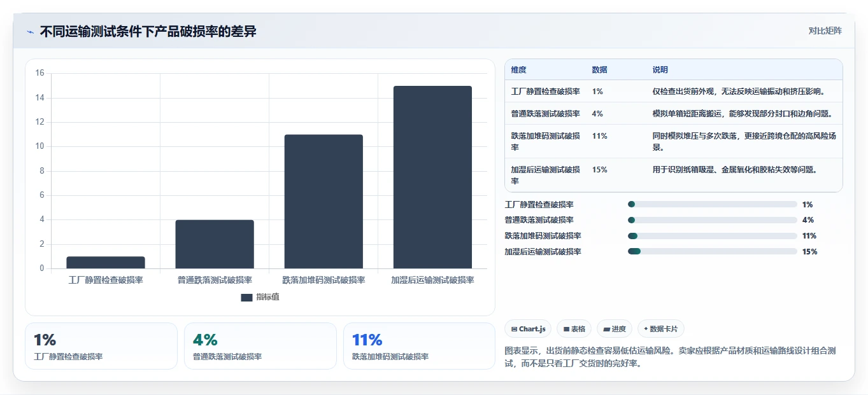Click the progress bar for 跌落加堆码测试破损率

tap(712, 236)
